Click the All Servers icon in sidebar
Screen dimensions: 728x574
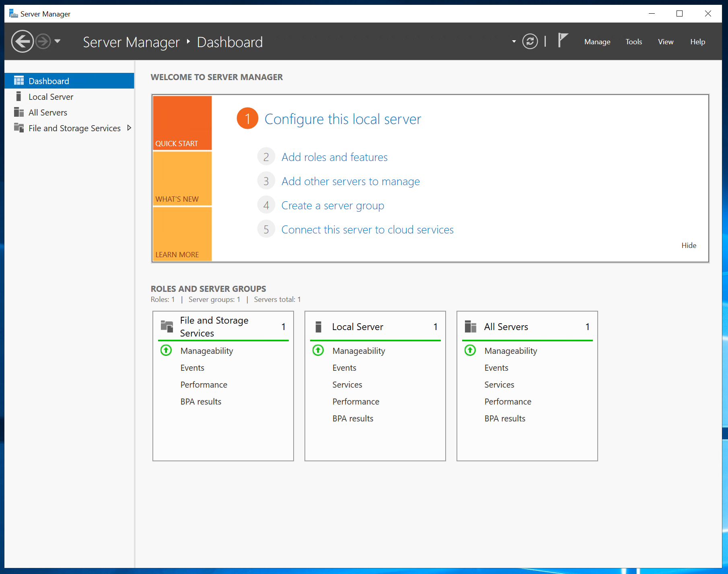pos(19,112)
